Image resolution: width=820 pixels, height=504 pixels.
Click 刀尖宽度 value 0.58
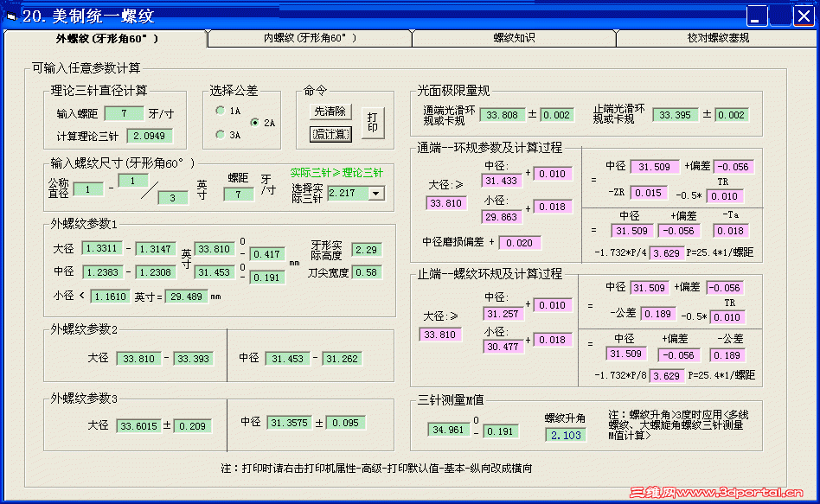(367, 272)
